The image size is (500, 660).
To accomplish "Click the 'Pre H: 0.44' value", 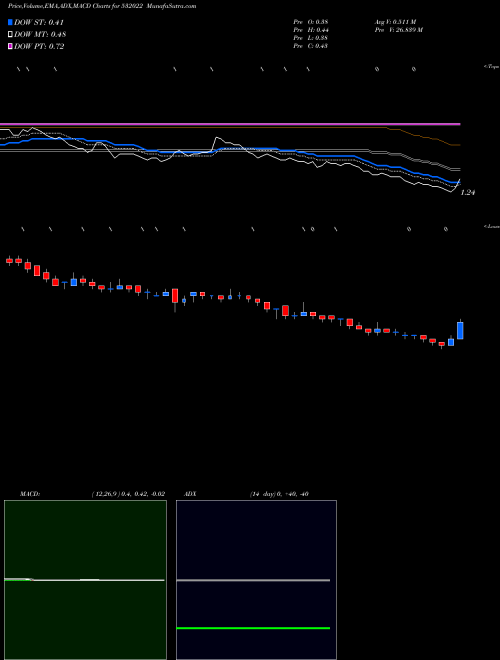I will pos(311,30).
